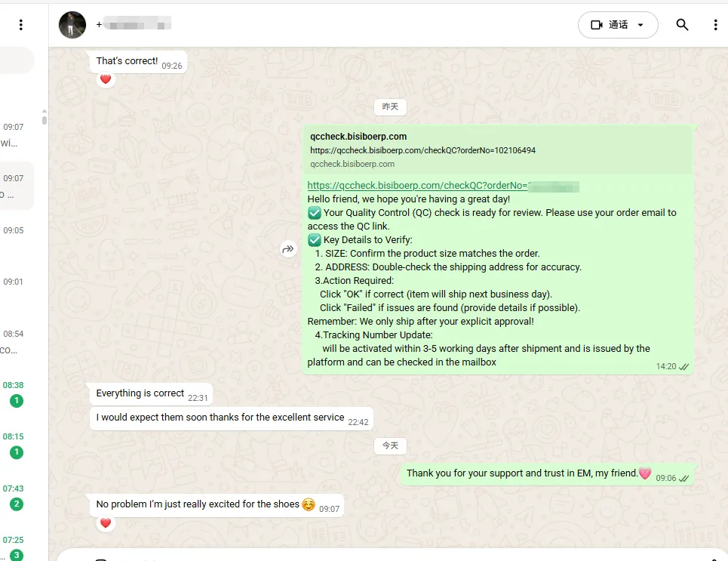Viewport: 728px width, 561px height.
Task: Open the qccheck.bisiboerp.com link preview card
Action: (x=498, y=149)
